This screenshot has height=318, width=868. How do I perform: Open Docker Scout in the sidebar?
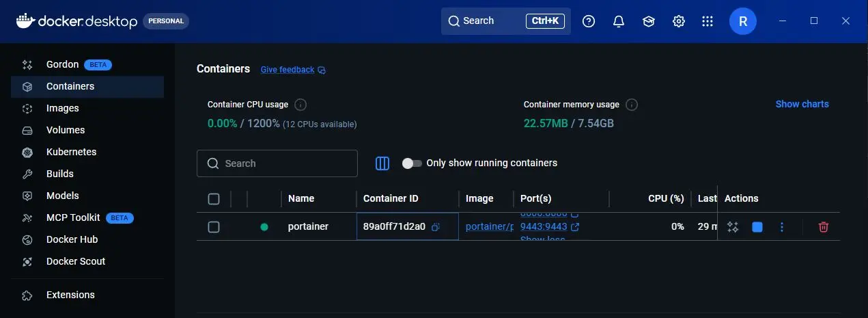tap(87, 262)
